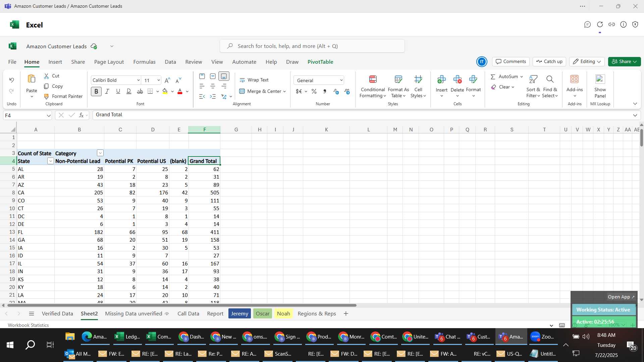The image size is (644, 362).
Task: Switch to Verified Data sheet tab
Action: (x=57, y=314)
